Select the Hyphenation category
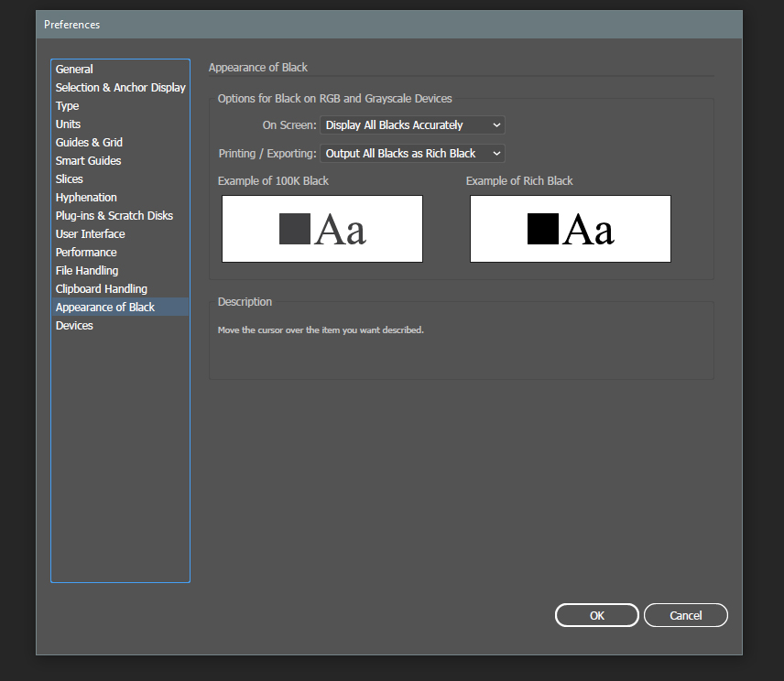The height and width of the screenshot is (681, 784). click(x=86, y=198)
